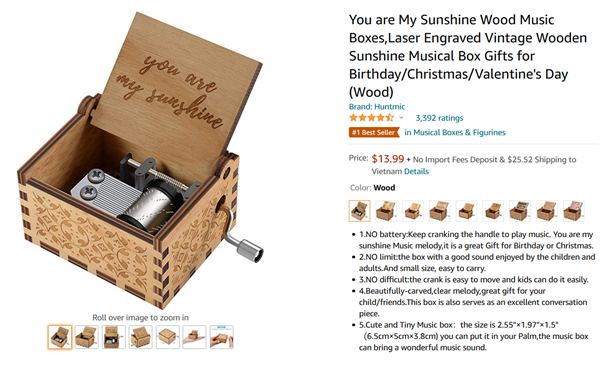
Task: Select the seventh color option swatch
Action: [520, 211]
